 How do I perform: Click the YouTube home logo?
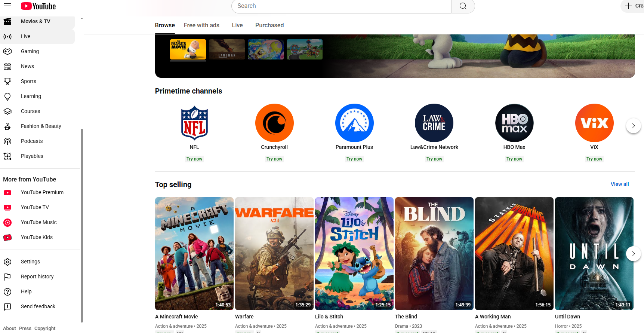click(x=38, y=6)
